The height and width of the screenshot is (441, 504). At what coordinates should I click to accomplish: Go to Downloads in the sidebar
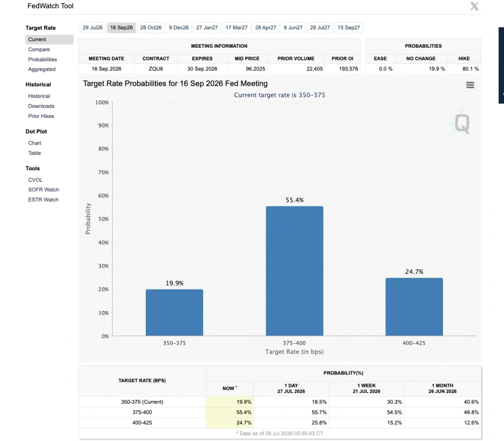41,106
